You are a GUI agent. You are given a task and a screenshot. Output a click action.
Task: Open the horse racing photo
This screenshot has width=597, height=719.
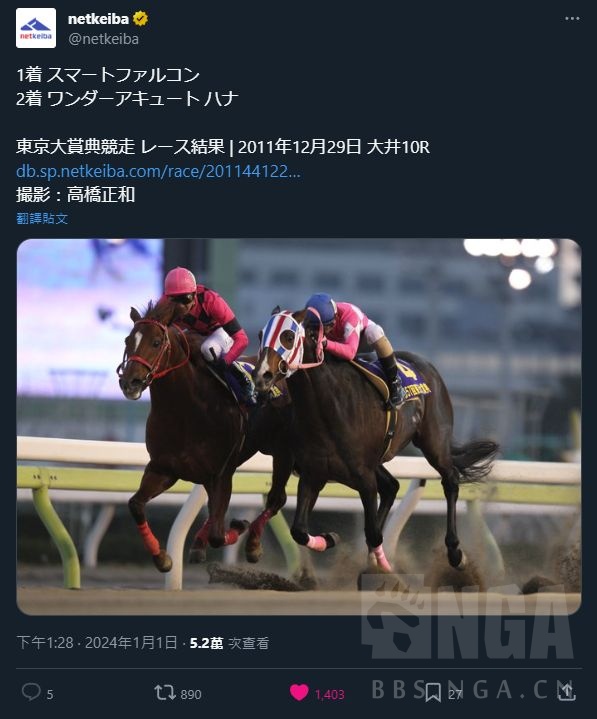click(299, 426)
